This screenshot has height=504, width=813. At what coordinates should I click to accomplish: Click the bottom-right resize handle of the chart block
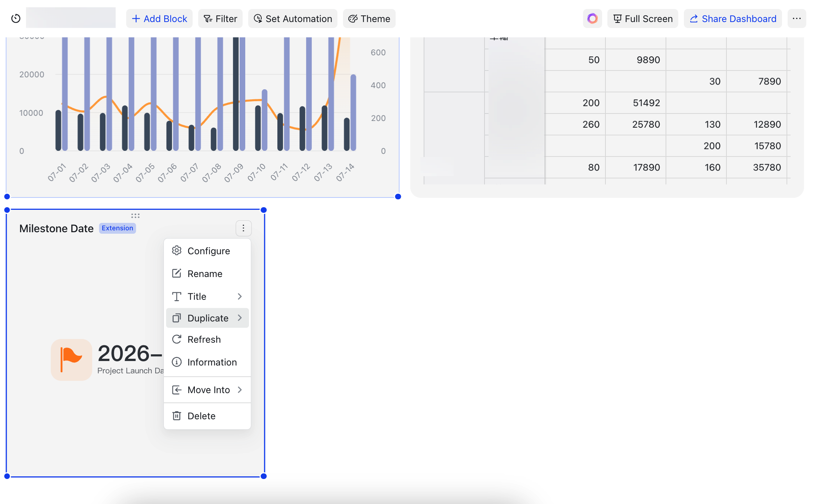[398, 197]
